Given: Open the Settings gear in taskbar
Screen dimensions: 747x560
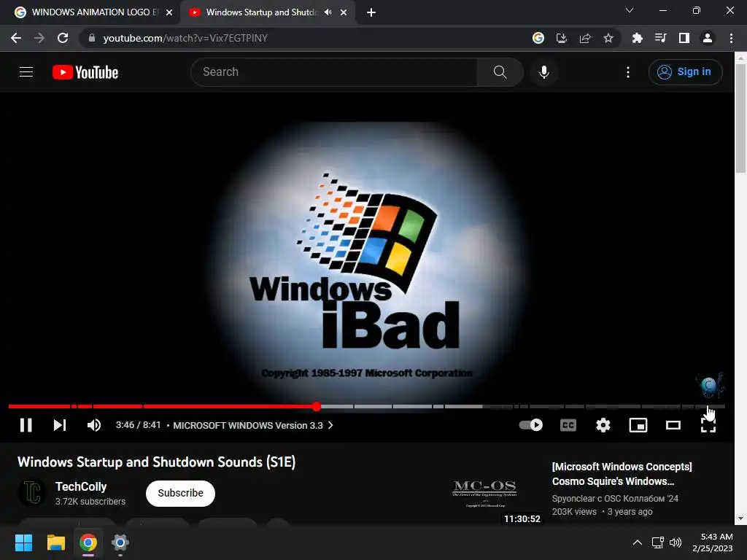Looking at the screenshot, I should click(x=120, y=542).
